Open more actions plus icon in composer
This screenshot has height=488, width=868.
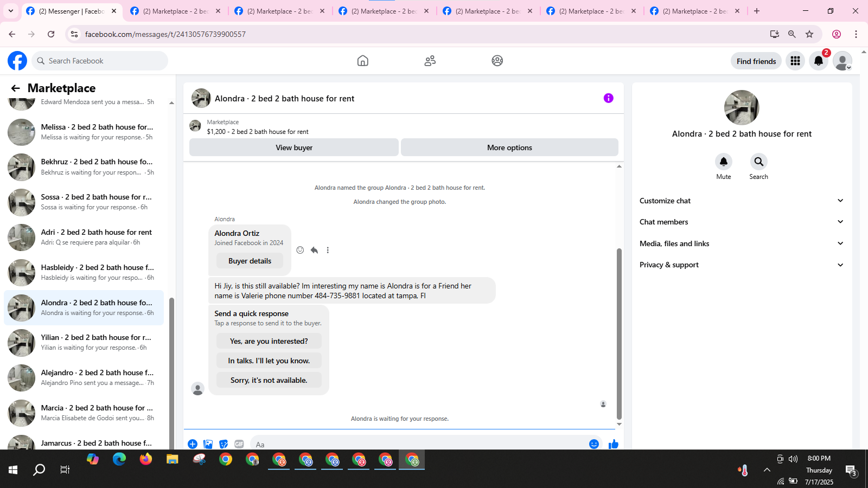193,444
